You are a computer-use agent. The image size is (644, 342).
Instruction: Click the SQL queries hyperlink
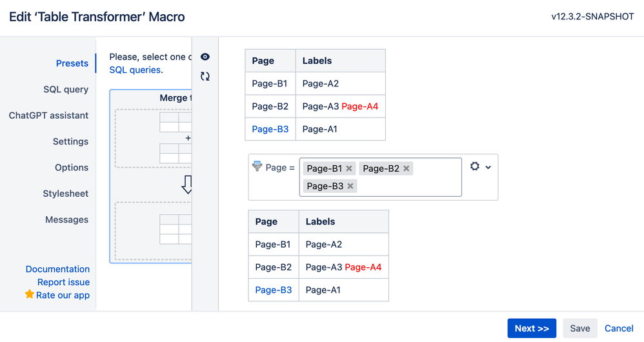pos(136,70)
